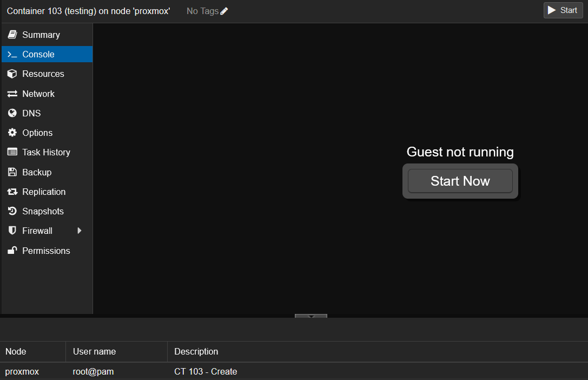The height and width of the screenshot is (380, 588).
Task: Select the 'CT 103 - Create' log entry
Action: [206, 371]
